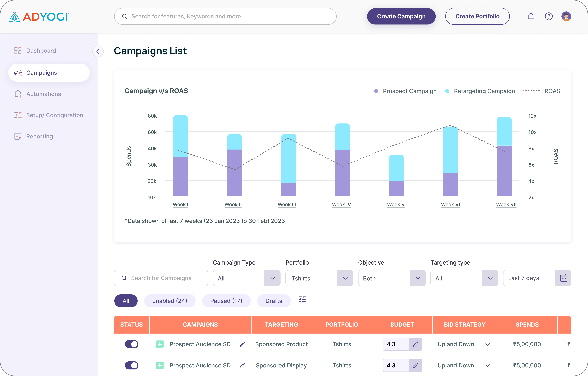Open advanced filters beside the Drafts pill
Screen dimensions: 588x376
pos(302,299)
